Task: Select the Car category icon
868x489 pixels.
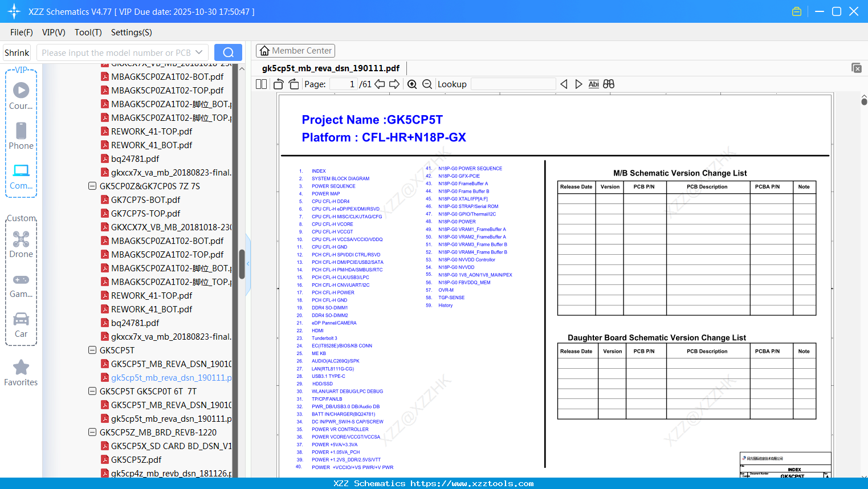Action: tap(21, 325)
